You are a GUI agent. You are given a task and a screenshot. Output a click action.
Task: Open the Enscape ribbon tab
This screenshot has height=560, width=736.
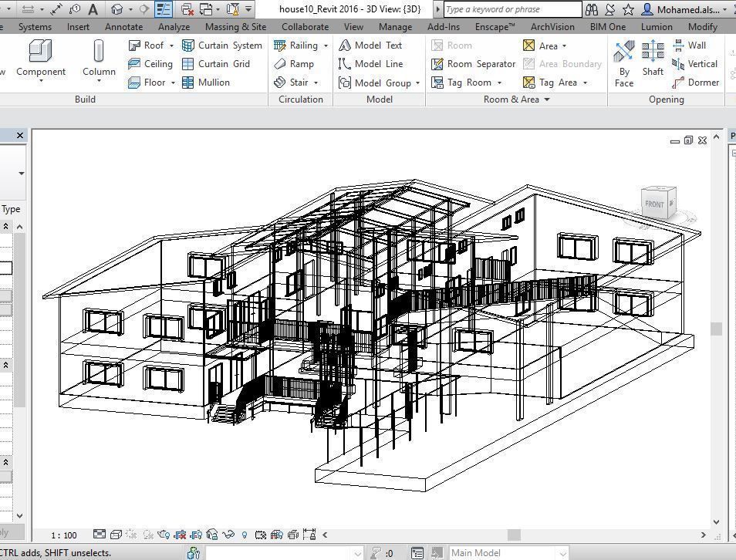[495, 27]
